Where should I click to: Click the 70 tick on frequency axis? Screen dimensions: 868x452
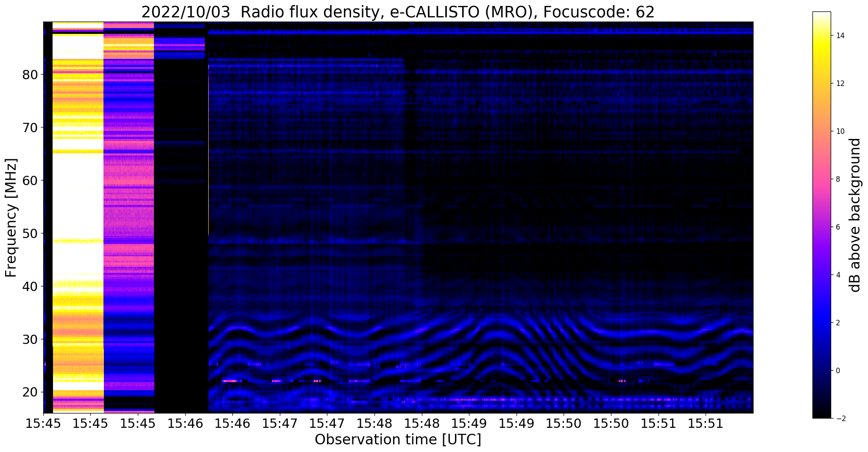pos(31,128)
